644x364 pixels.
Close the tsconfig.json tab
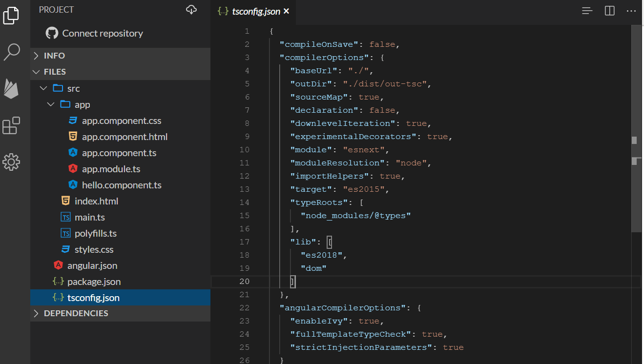(x=287, y=11)
